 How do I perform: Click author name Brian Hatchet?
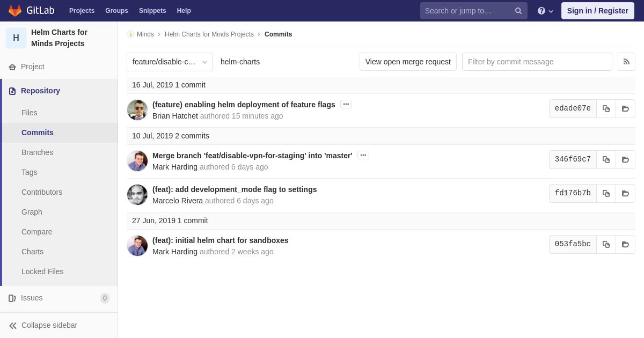175,116
